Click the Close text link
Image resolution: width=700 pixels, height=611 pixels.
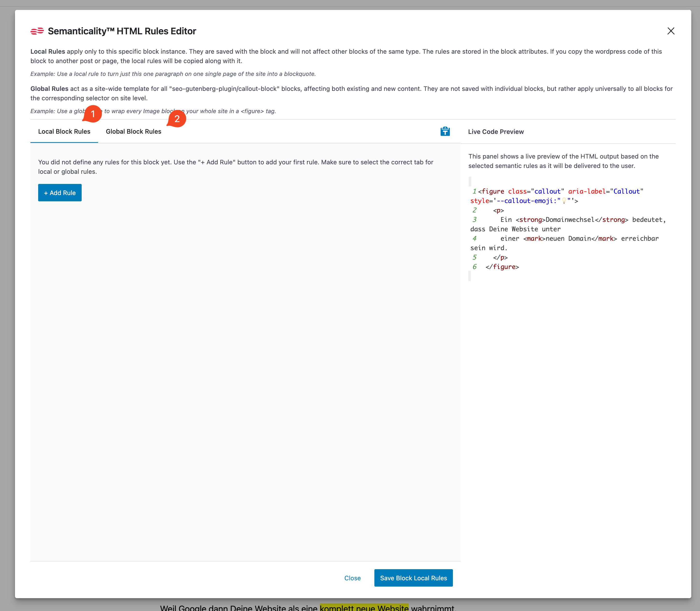pyautogui.click(x=353, y=578)
